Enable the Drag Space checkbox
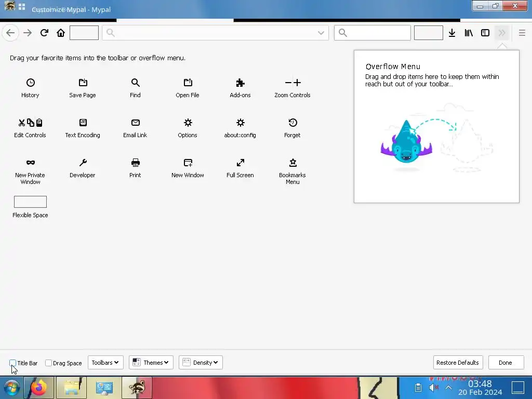The width and height of the screenshot is (532, 399). click(x=48, y=363)
